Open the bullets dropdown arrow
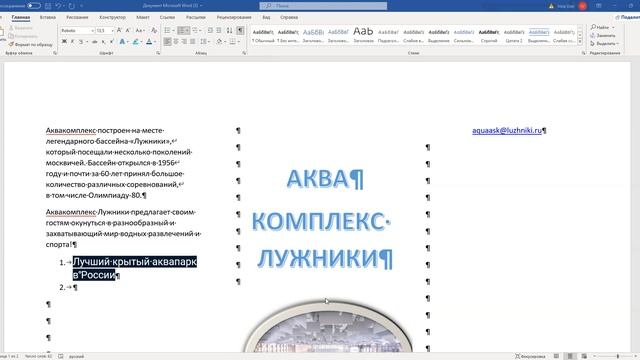 pos(173,31)
